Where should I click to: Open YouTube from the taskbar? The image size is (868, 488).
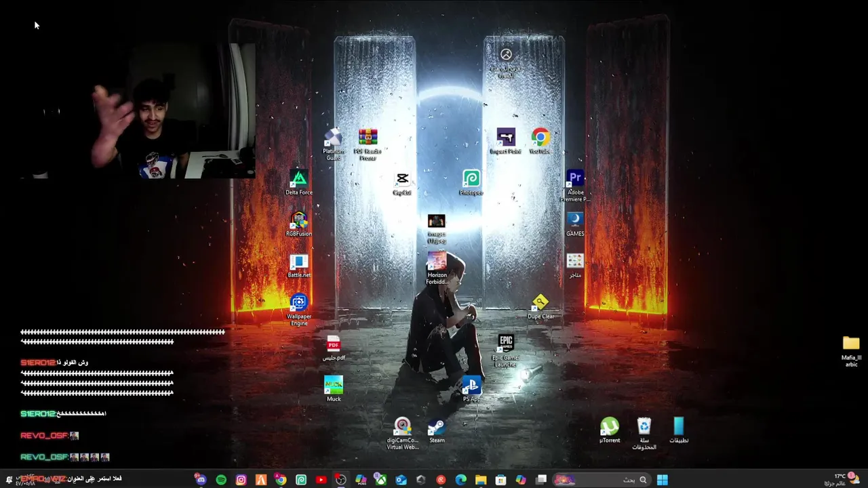pyautogui.click(x=321, y=480)
